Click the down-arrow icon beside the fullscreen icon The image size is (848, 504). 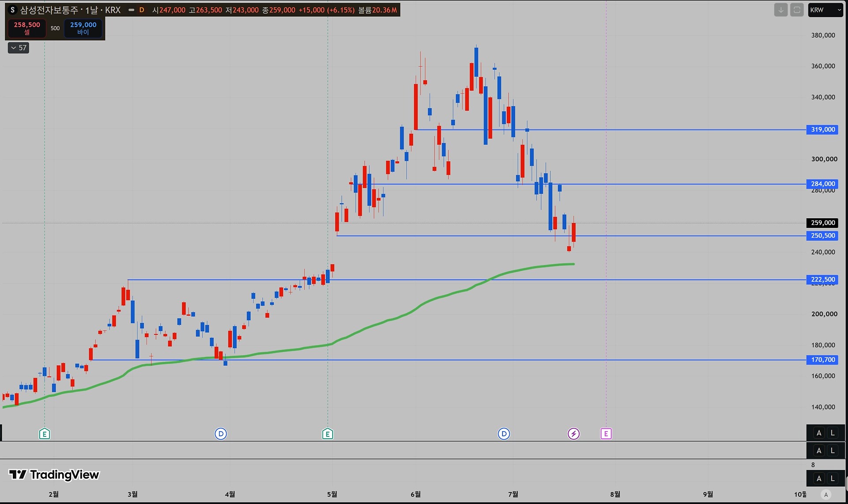781,10
